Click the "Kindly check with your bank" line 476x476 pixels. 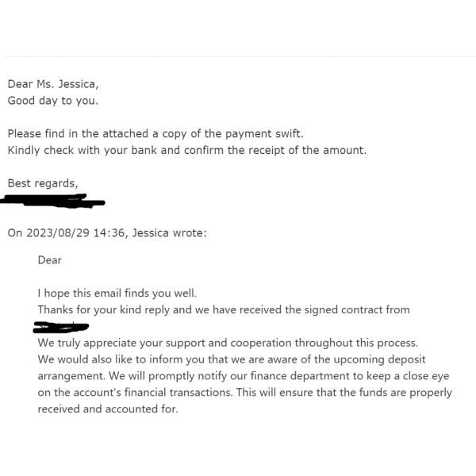coord(187,150)
